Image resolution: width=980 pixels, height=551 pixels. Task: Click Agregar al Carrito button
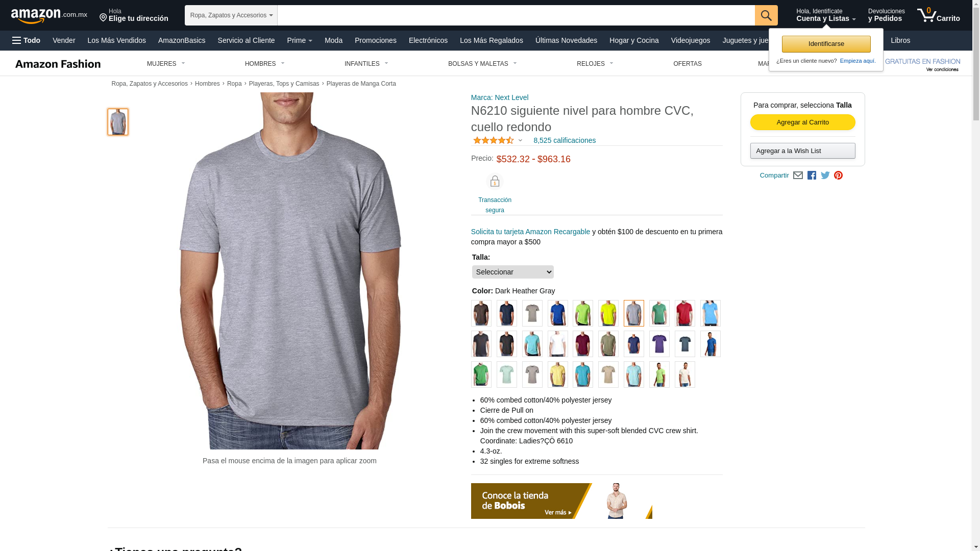802,122
